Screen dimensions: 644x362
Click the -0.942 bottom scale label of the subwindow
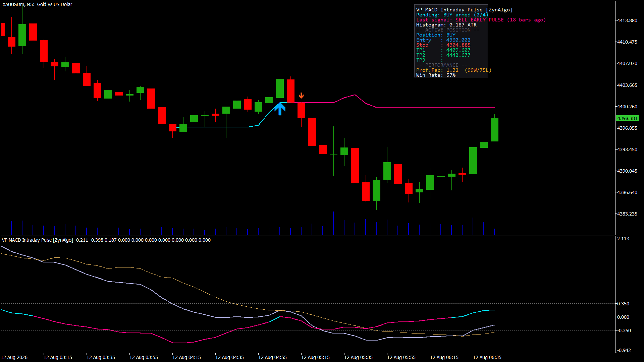click(624, 350)
